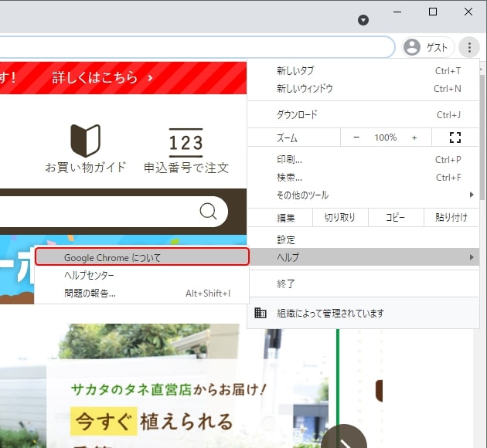The width and height of the screenshot is (487, 448).
Task: Open 設定 from the Chrome menu
Action: pyautogui.click(x=286, y=240)
